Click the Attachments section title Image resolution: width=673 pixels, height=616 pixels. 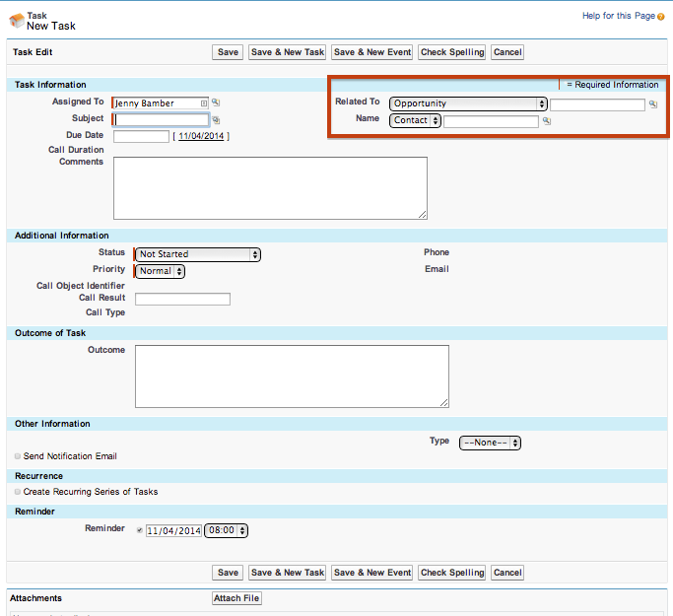35,598
